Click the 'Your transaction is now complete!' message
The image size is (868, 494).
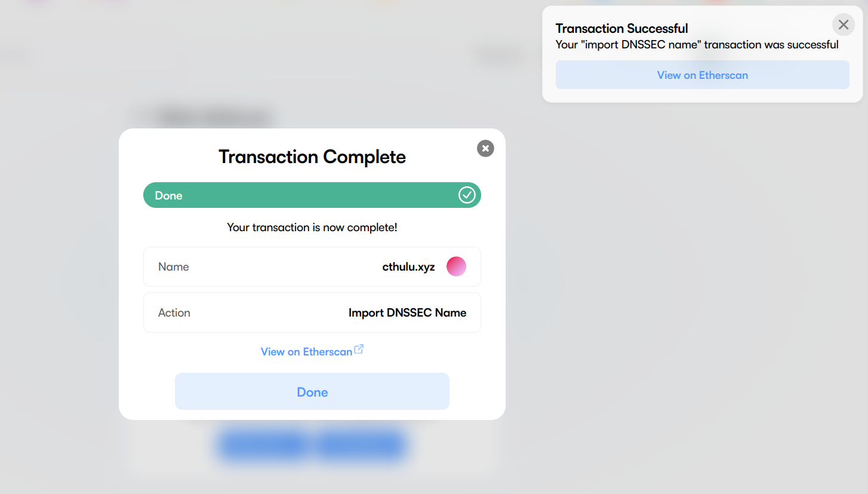coord(312,228)
